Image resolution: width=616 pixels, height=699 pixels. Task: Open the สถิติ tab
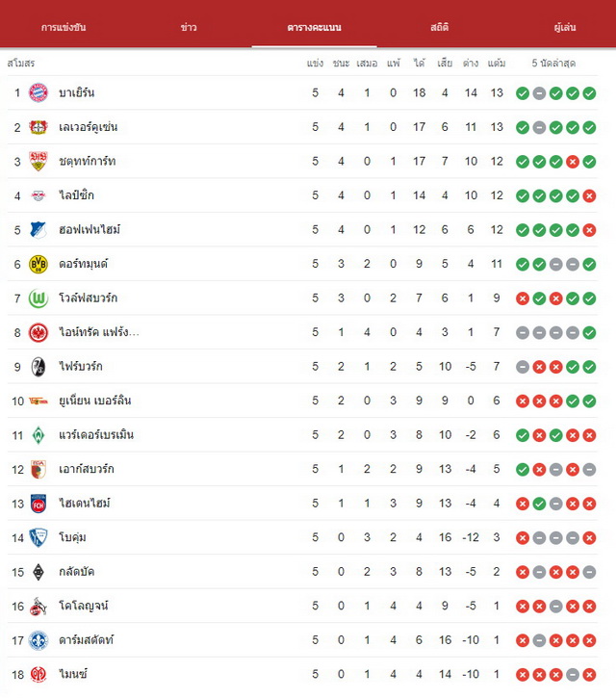[x=440, y=27]
